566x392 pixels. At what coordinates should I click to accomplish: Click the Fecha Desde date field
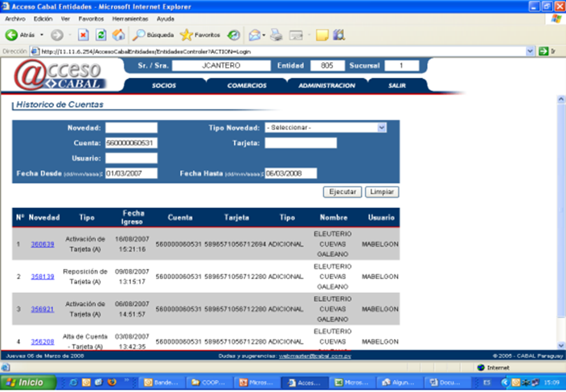pos(131,174)
